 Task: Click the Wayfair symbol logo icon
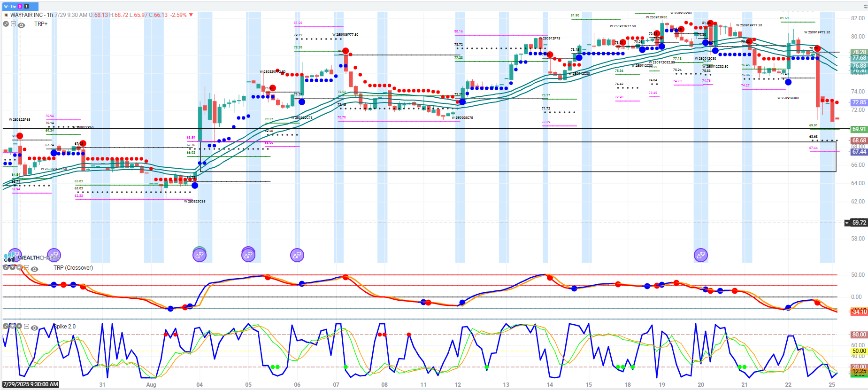tap(6, 15)
